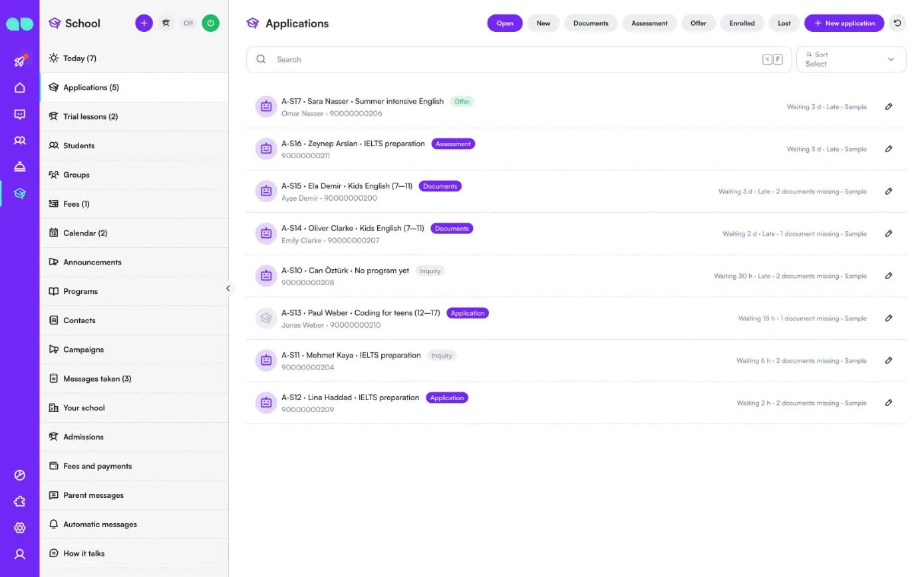Open the puzzle piece integrations icon

[x=20, y=501]
